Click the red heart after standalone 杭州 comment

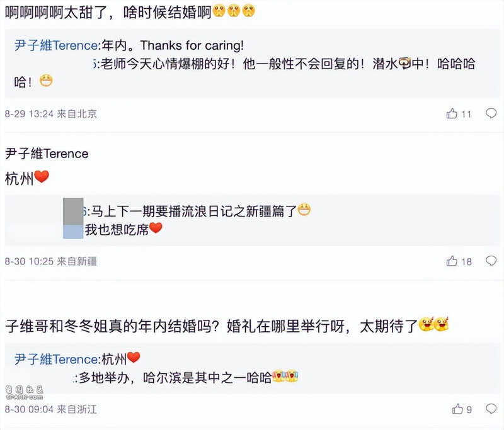[x=42, y=178]
